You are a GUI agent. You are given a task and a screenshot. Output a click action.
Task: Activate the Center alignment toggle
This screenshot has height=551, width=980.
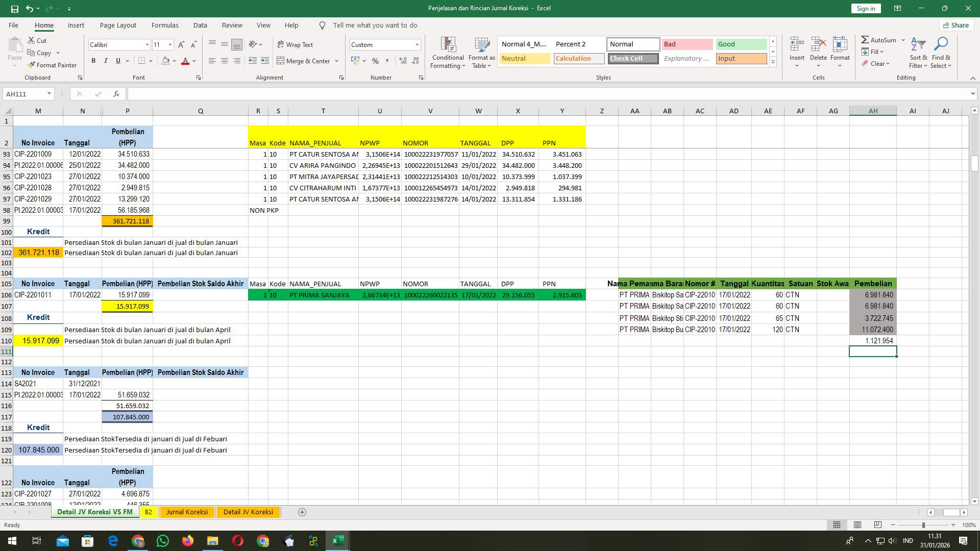click(225, 61)
